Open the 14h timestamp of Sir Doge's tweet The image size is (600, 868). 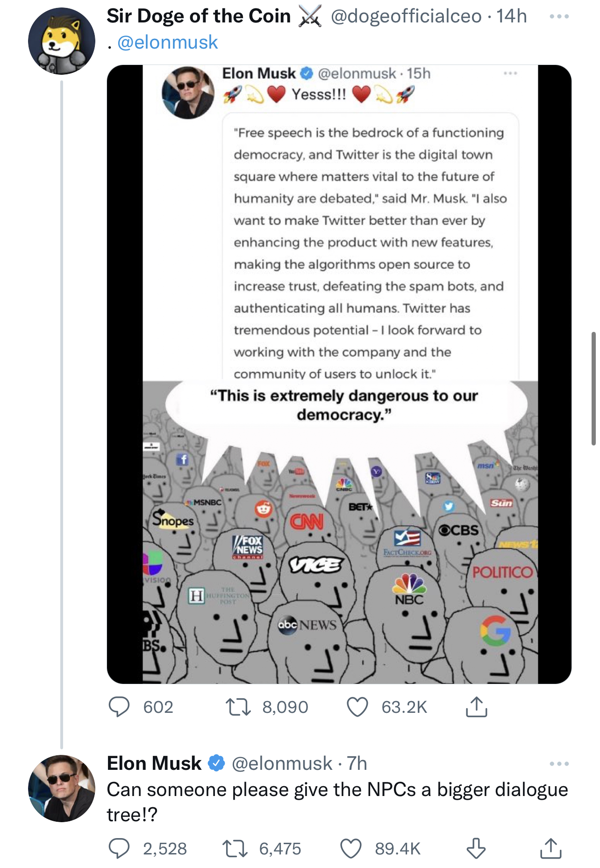(511, 16)
